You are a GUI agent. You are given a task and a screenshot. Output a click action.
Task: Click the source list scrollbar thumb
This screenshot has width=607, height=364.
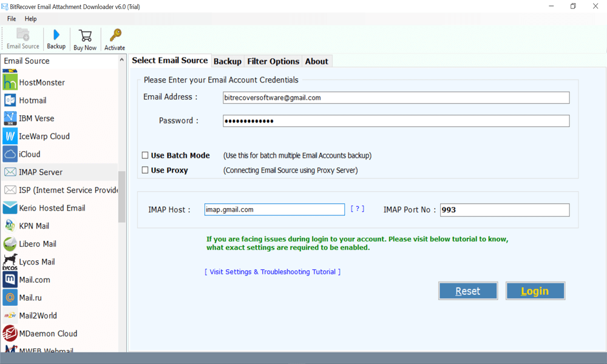pyautogui.click(x=121, y=197)
